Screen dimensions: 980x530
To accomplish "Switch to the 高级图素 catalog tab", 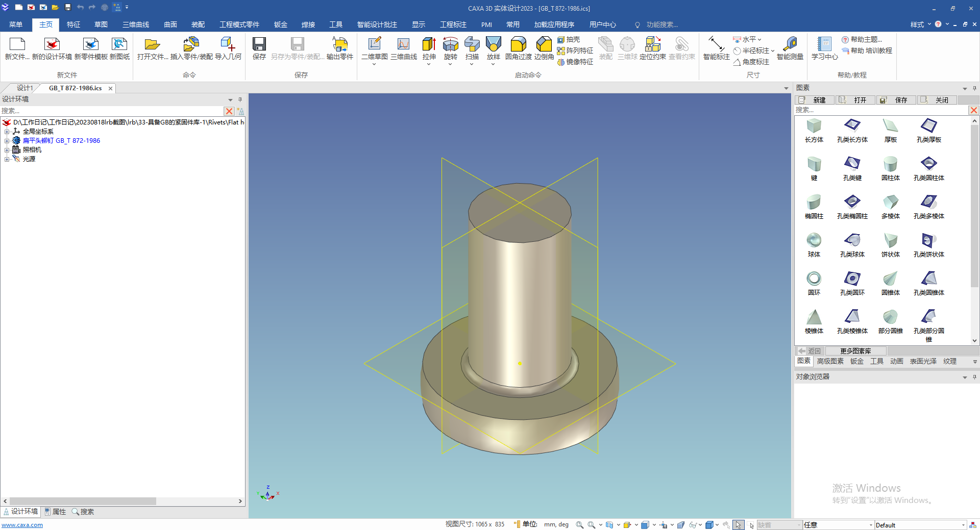I will pos(830,361).
